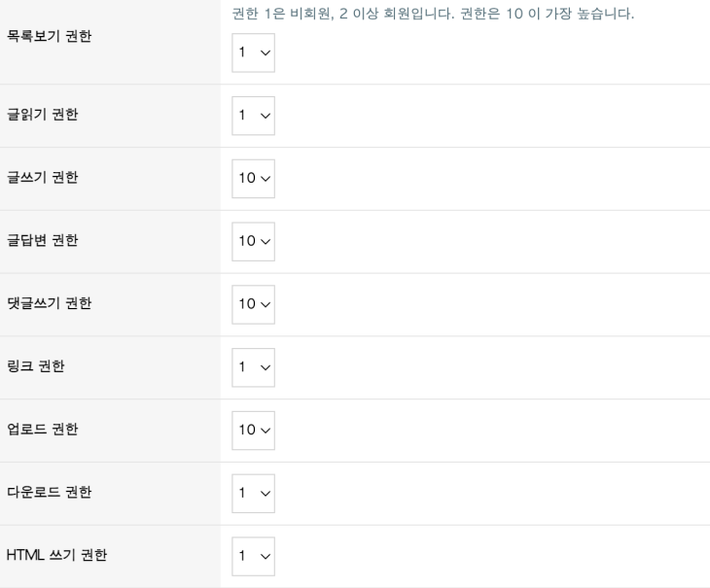Click the 업로드 권한 row label
The height and width of the screenshot is (588, 710).
click(x=43, y=429)
